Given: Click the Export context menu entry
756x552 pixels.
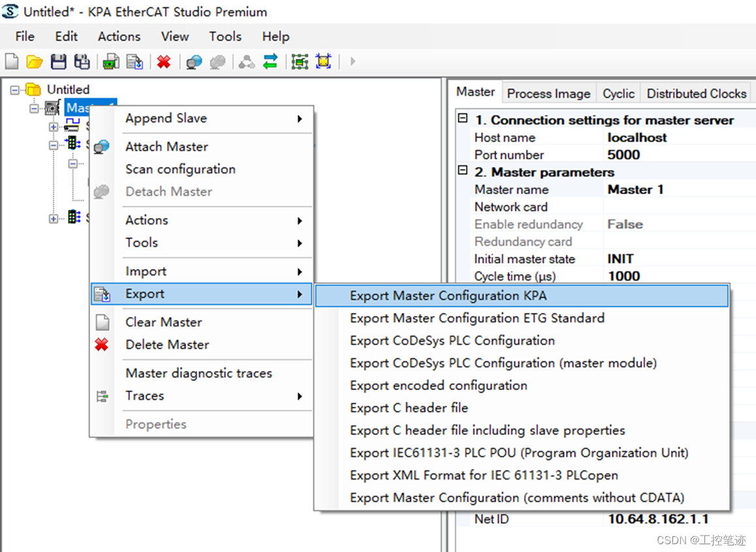Looking at the screenshot, I should pyautogui.click(x=202, y=294).
